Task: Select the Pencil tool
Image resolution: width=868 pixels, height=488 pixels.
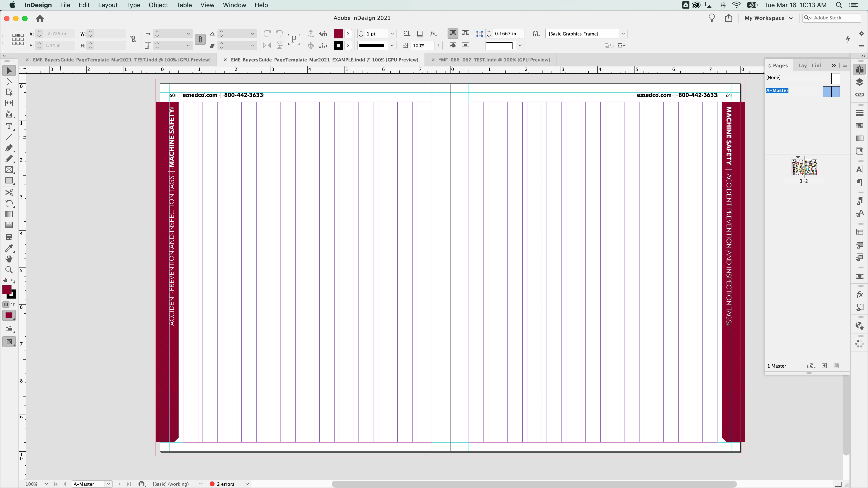Action: 9,159
